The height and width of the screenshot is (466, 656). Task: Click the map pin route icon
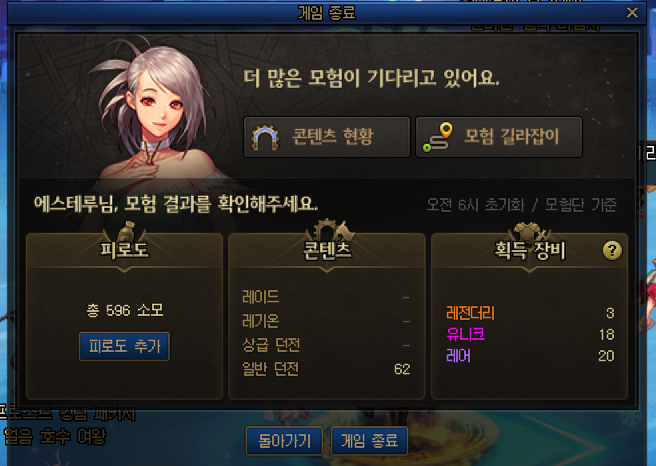438,137
